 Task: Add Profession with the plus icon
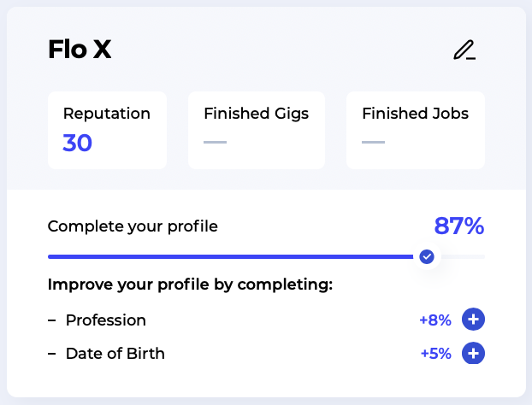pyautogui.click(x=473, y=320)
